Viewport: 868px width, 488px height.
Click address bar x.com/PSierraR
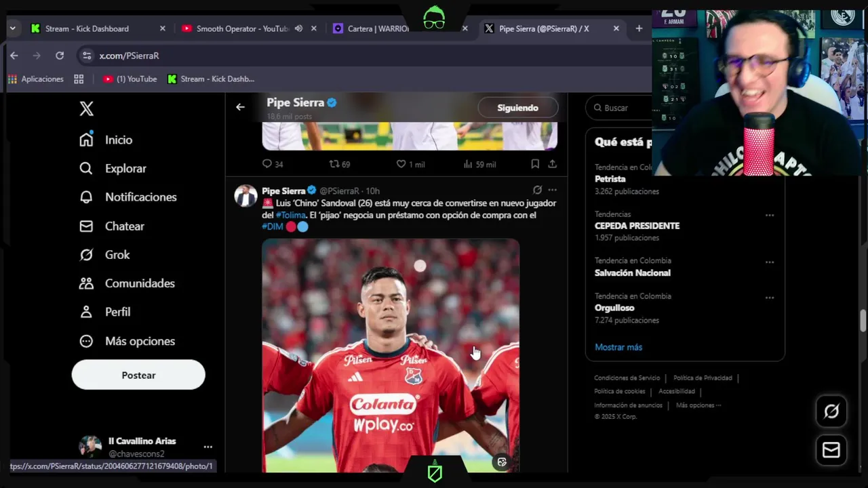pos(130,56)
